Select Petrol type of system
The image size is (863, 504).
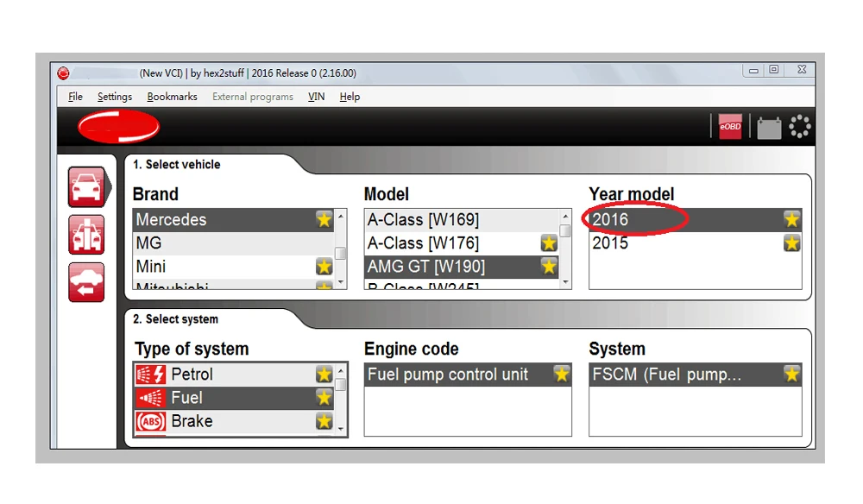pyautogui.click(x=234, y=375)
